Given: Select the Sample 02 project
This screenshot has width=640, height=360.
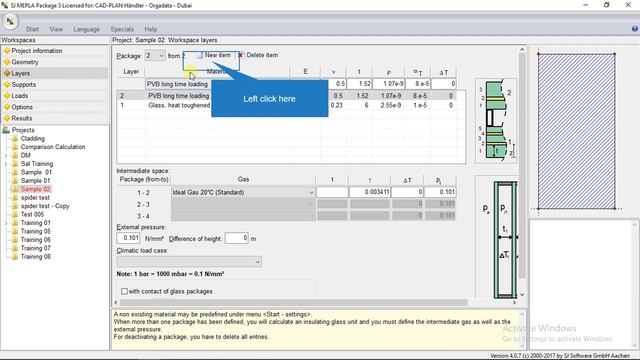Looking at the screenshot, I should click(36, 189).
